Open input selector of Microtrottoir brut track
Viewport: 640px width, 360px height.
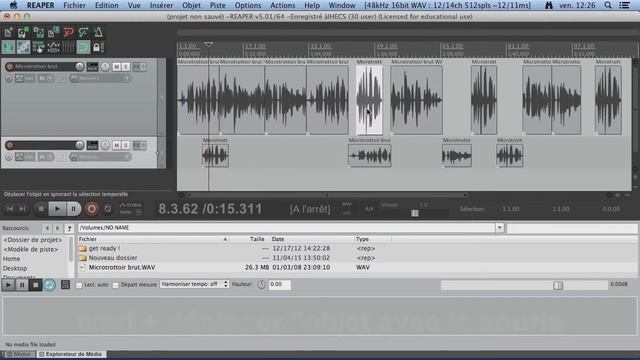coord(100,78)
